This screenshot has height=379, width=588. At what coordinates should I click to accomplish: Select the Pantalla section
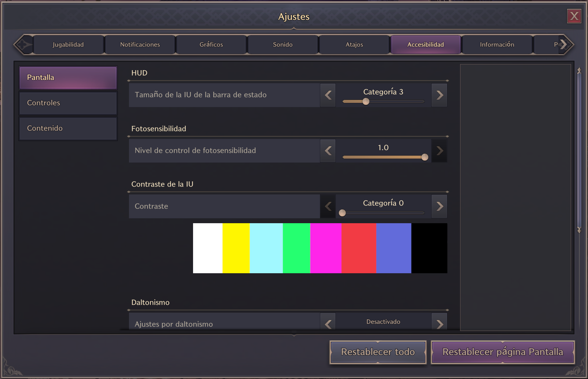pyautogui.click(x=68, y=78)
